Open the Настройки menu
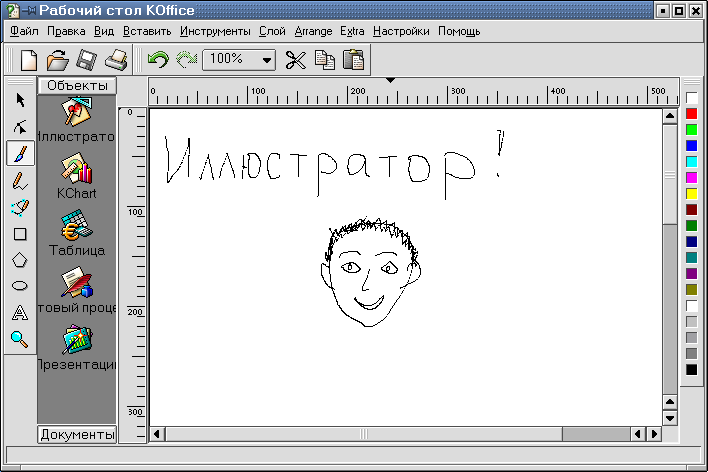708x472 pixels. click(x=401, y=31)
